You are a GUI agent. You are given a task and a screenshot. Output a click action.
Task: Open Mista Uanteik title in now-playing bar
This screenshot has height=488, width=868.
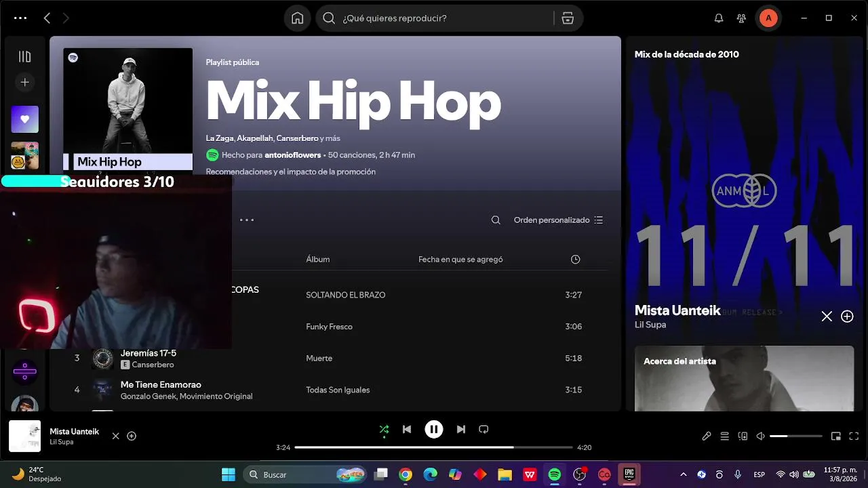(x=74, y=432)
